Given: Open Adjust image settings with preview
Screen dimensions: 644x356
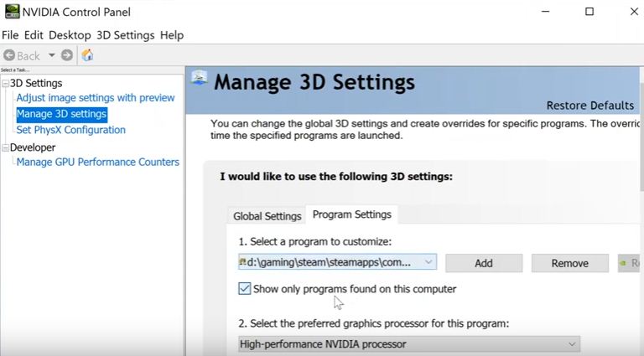Looking at the screenshot, I should coord(96,98).
